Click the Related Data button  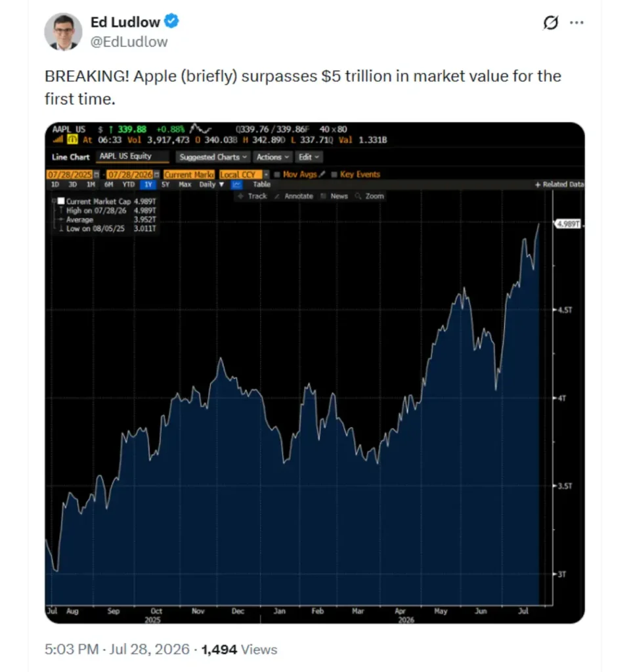pos(559,184)
